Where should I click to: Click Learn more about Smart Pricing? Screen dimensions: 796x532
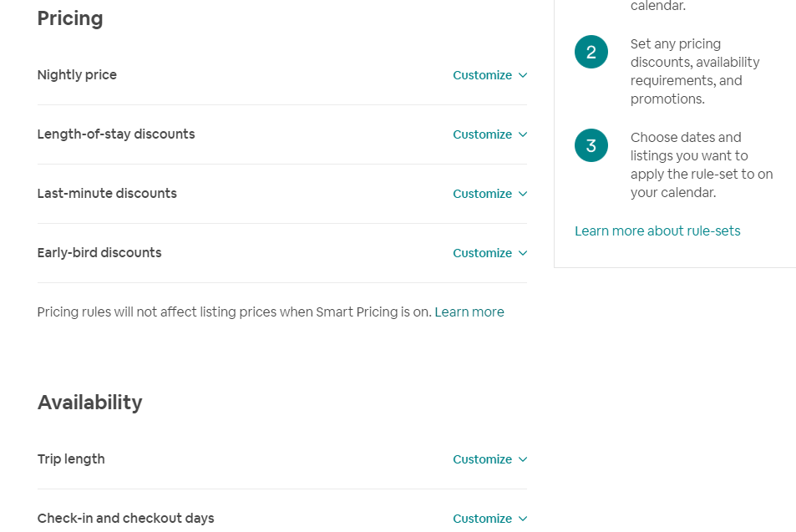[x=469, y=312]
